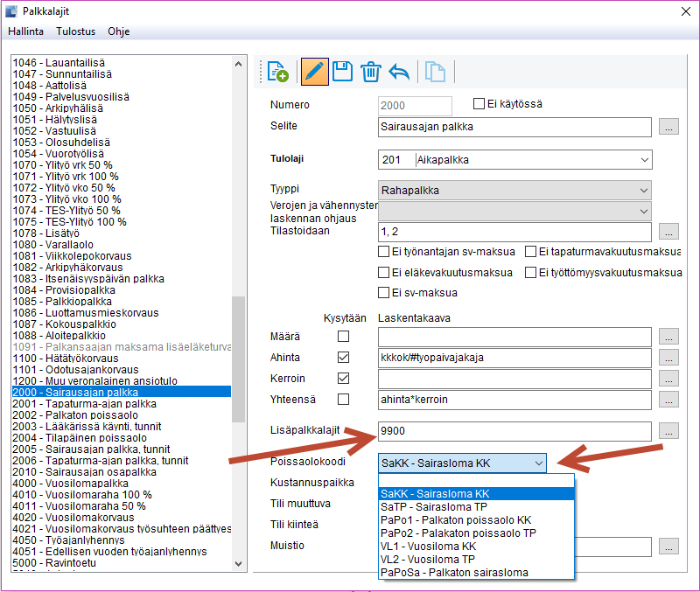This screenshot has height=592, width=700.
Task: Click the new document icon in toolbar
Action: (278, 73)
